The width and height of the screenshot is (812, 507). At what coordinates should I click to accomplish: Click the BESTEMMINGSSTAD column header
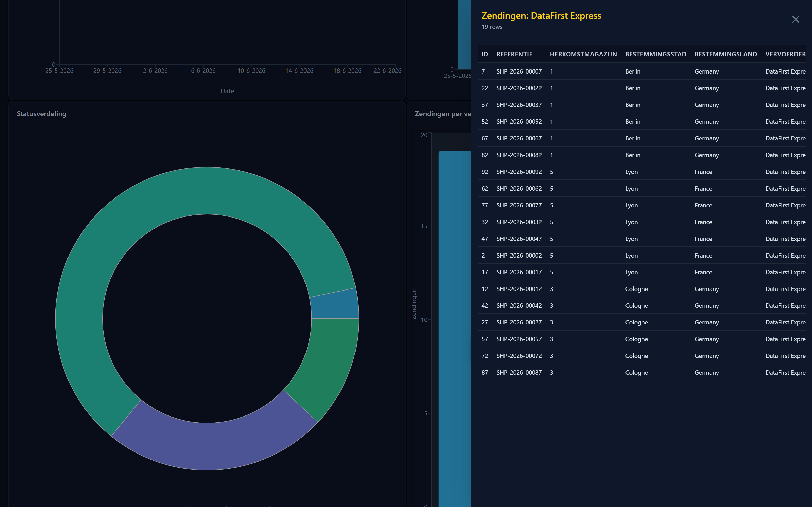pos(656,54)
